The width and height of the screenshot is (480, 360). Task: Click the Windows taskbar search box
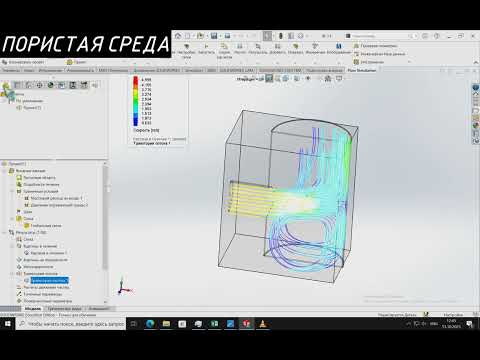click(x=71, y=324)
